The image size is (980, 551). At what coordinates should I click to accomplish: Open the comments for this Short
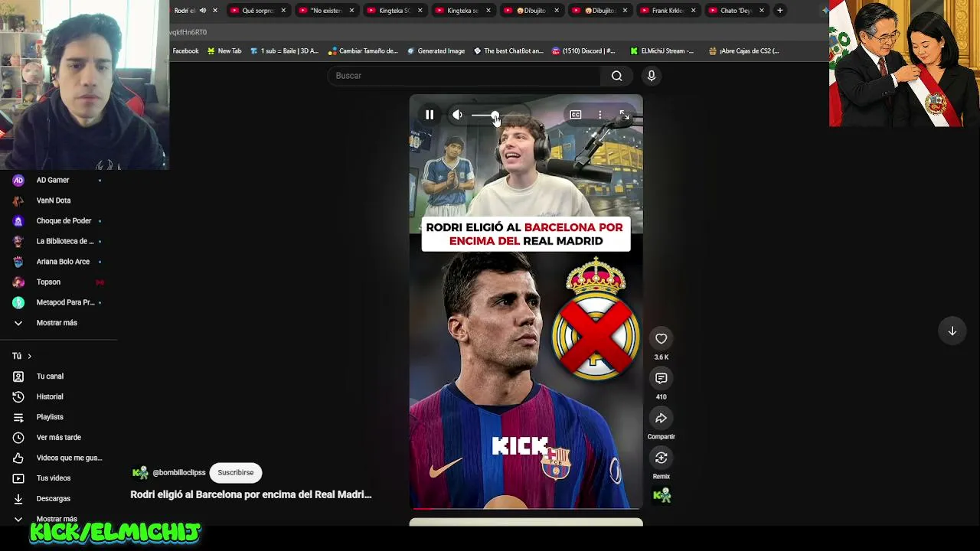[661, 378]
